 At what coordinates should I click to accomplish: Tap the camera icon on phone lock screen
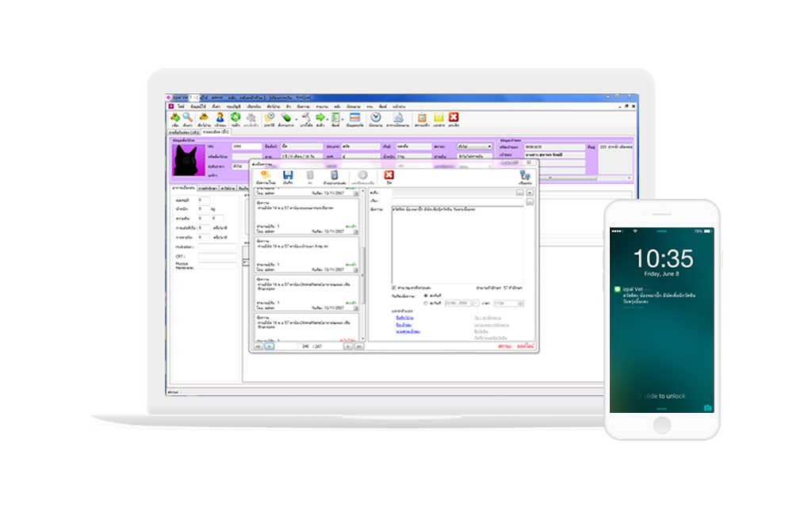pos(707,408)
